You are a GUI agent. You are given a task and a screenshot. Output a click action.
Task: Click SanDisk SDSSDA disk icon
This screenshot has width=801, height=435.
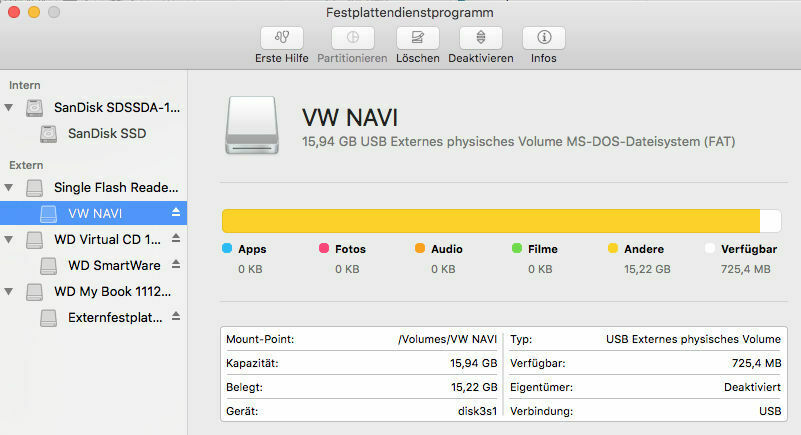click(x=34, y=108)
